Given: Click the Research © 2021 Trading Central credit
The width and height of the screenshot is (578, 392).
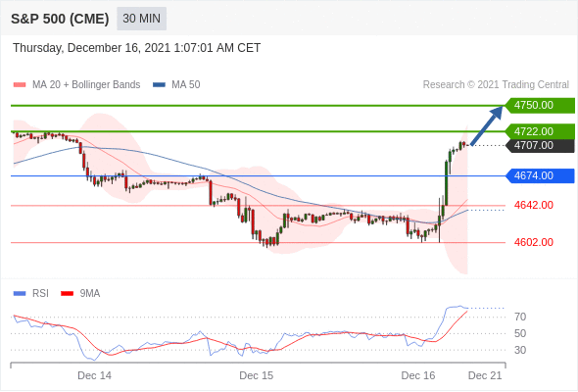Looking at the screenshot, I should 496,85.
